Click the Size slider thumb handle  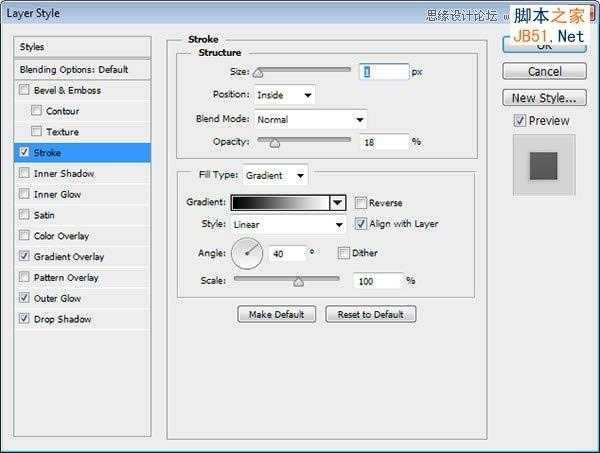tap(259, 73)
